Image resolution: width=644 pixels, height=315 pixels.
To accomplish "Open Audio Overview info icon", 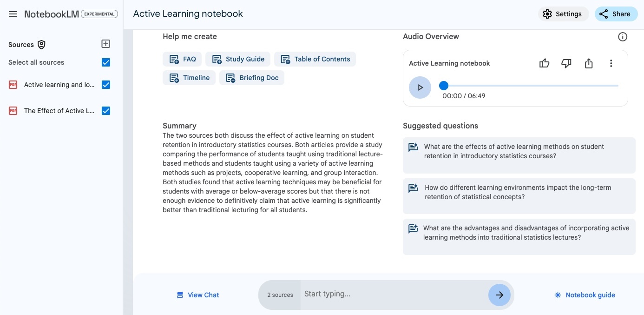I will pos(623,37).
